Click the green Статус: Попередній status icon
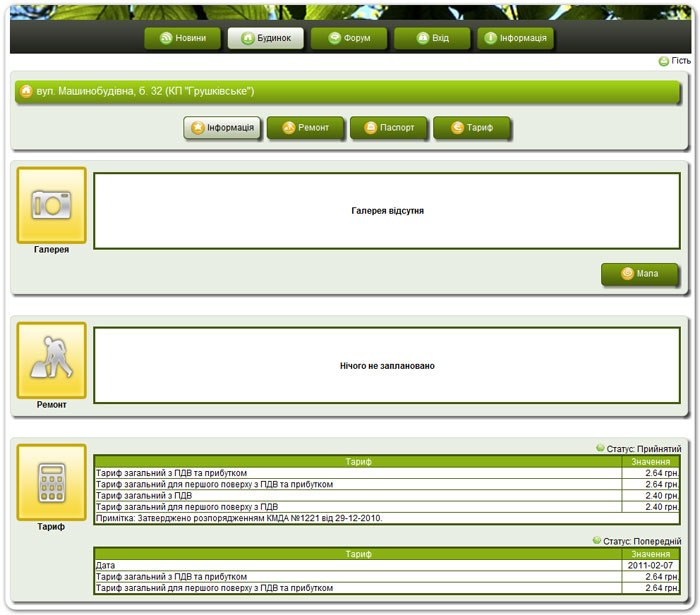This screenshot has width=700, height=615. point(597,540)
